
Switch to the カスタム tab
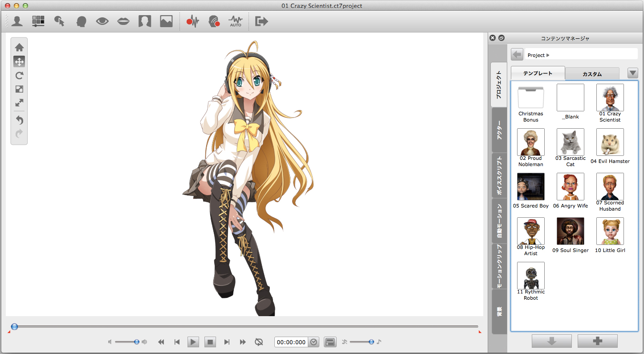592,74
